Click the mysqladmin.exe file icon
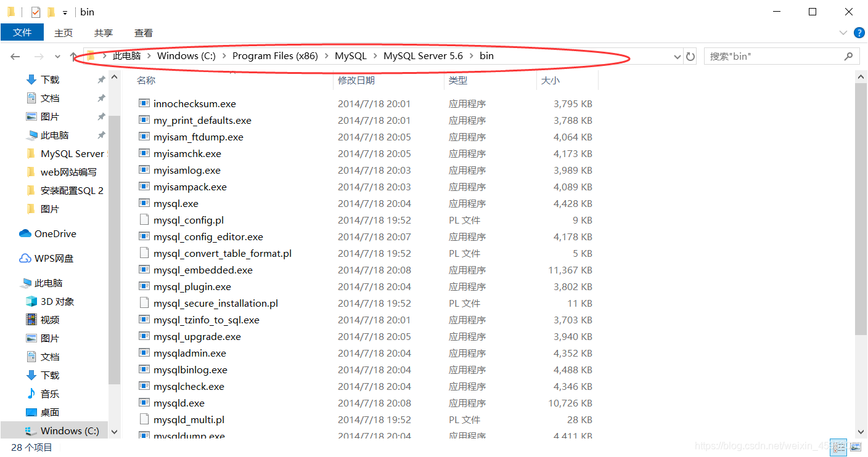Image resolution: width=868 pixels, height=457 pixels. pos(144,353)
